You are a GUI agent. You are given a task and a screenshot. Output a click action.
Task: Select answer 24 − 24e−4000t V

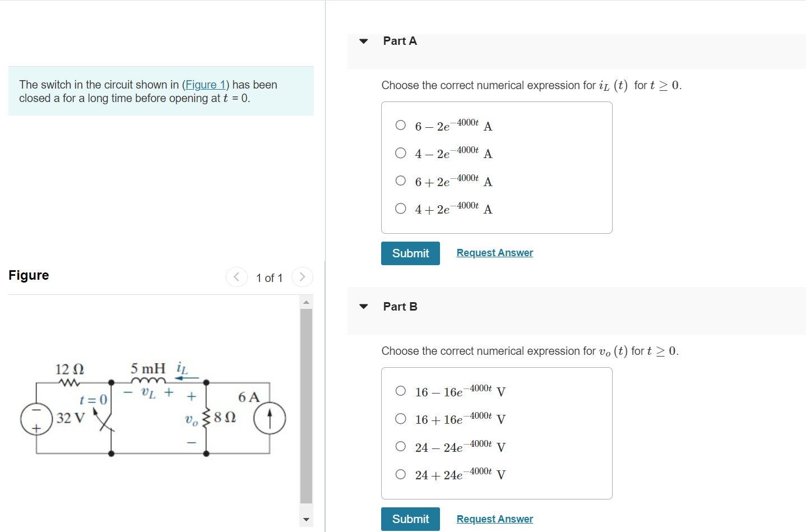click(400, 446)
